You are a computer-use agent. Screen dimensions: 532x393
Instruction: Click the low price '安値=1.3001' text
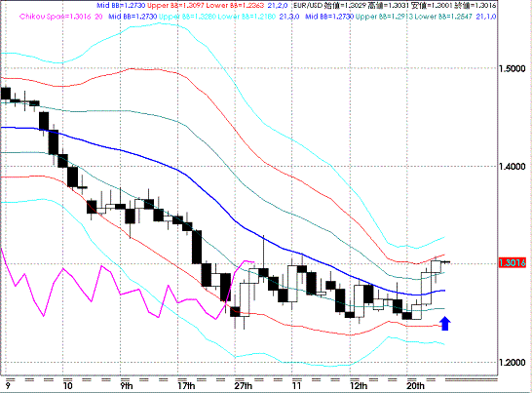433,6
